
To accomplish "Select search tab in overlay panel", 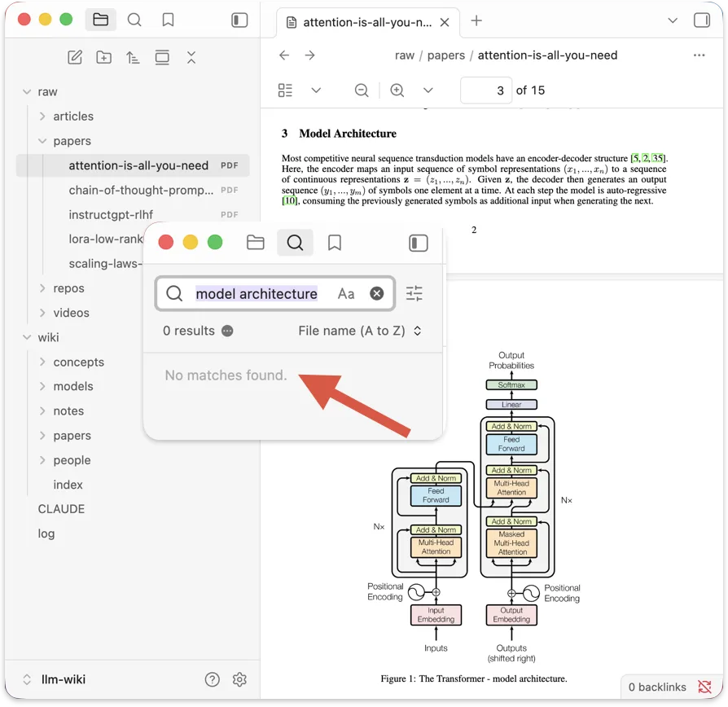I will tap(295, 243).
